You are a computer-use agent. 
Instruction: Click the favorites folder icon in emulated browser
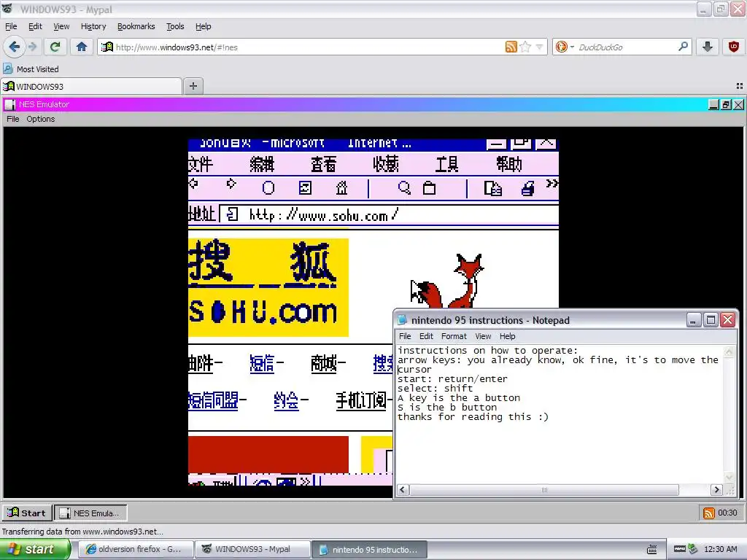point(429,188)
